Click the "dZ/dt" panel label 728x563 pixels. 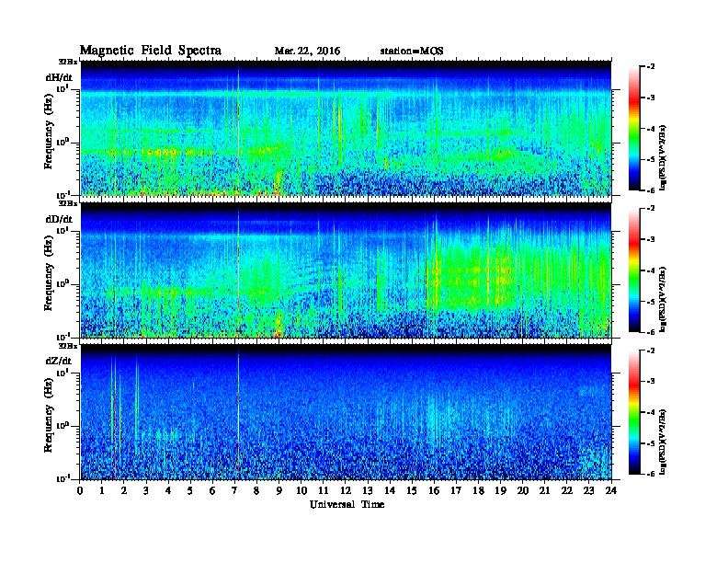tap(59, 361)
